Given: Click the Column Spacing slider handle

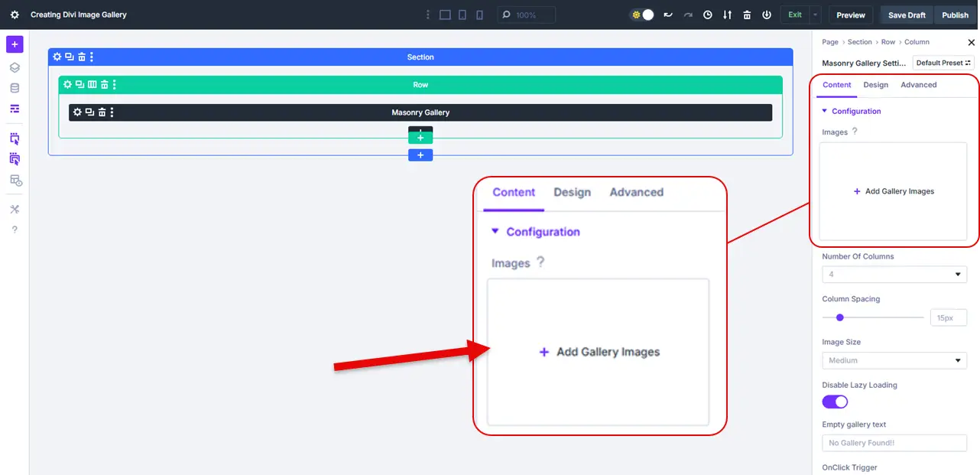Looking at the screenshot, I should click(840, 317).
